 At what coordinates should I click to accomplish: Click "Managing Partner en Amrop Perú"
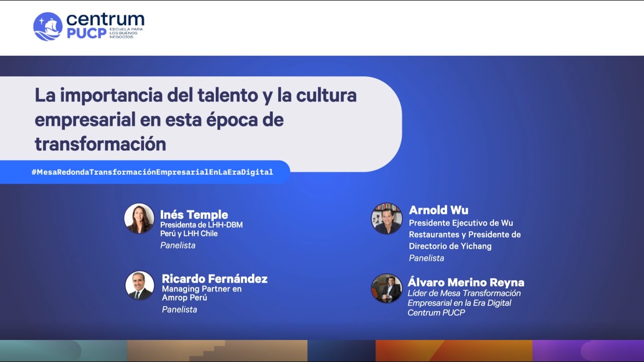click(x=201, y=293)
